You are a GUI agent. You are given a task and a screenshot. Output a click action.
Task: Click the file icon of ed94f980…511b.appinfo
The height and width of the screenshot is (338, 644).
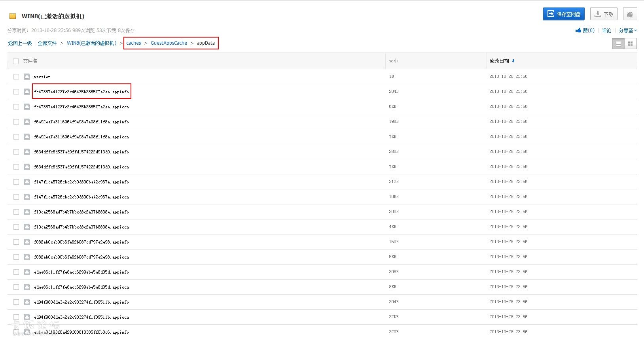(x=27, y=302)
